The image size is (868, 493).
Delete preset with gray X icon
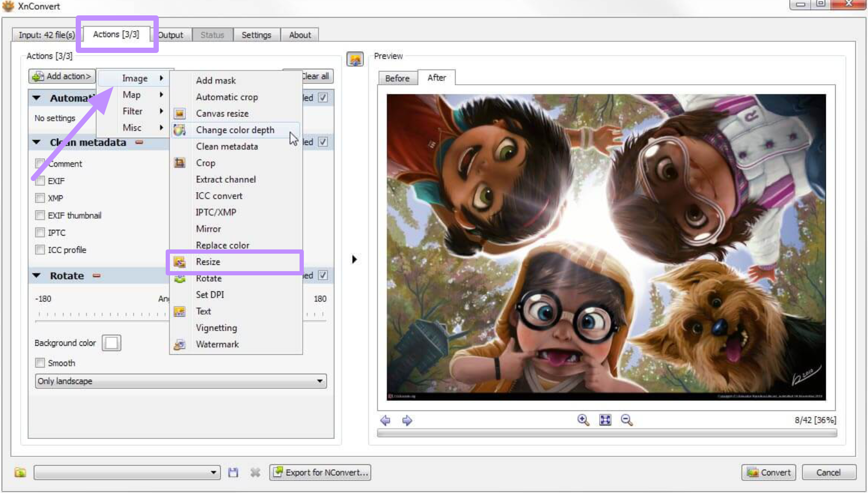[255, 472]
